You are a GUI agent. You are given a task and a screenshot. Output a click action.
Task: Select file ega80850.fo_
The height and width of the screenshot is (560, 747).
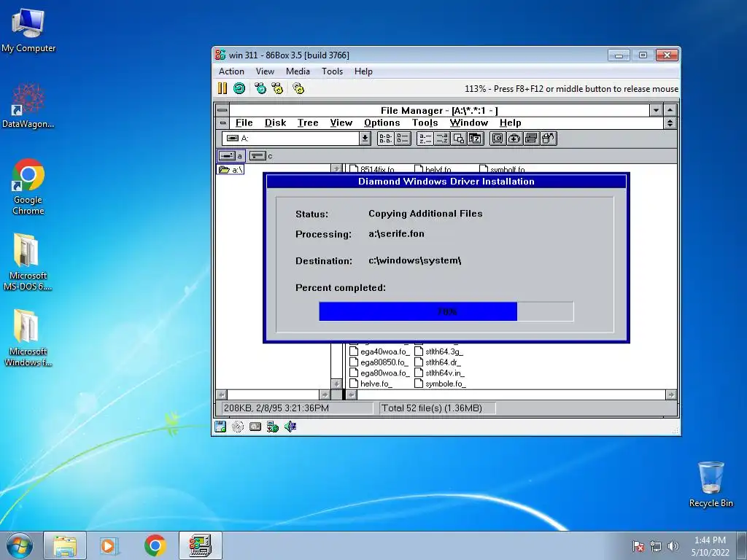379,362
